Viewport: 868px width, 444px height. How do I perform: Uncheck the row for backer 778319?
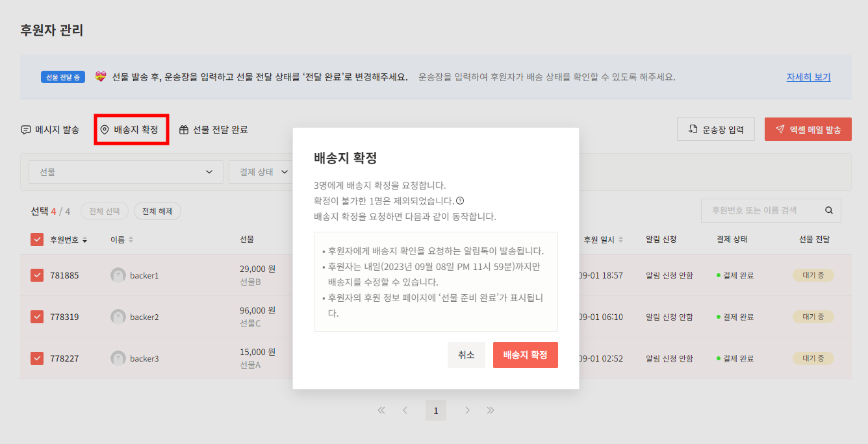pos(37,317)
